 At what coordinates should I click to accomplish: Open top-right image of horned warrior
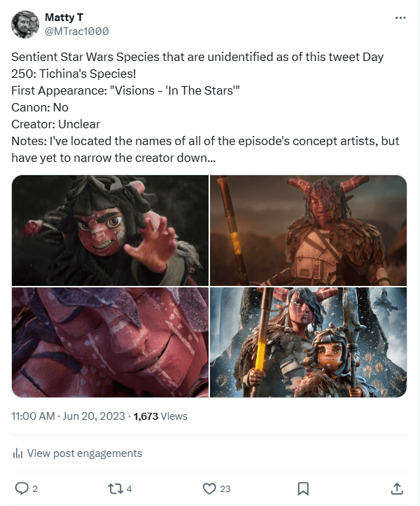(309, 231)
